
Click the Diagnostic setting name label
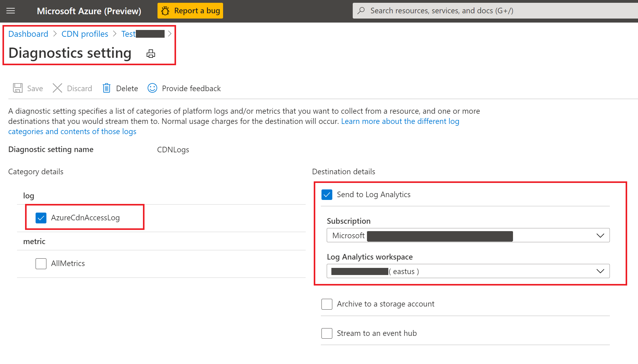(x=51, y=149)
